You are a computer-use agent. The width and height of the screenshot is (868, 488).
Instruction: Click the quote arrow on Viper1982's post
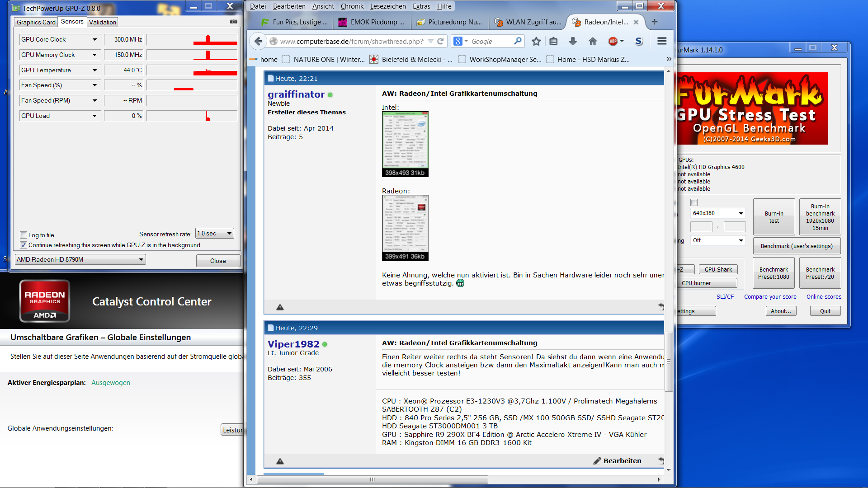click(x=661, y=460)
